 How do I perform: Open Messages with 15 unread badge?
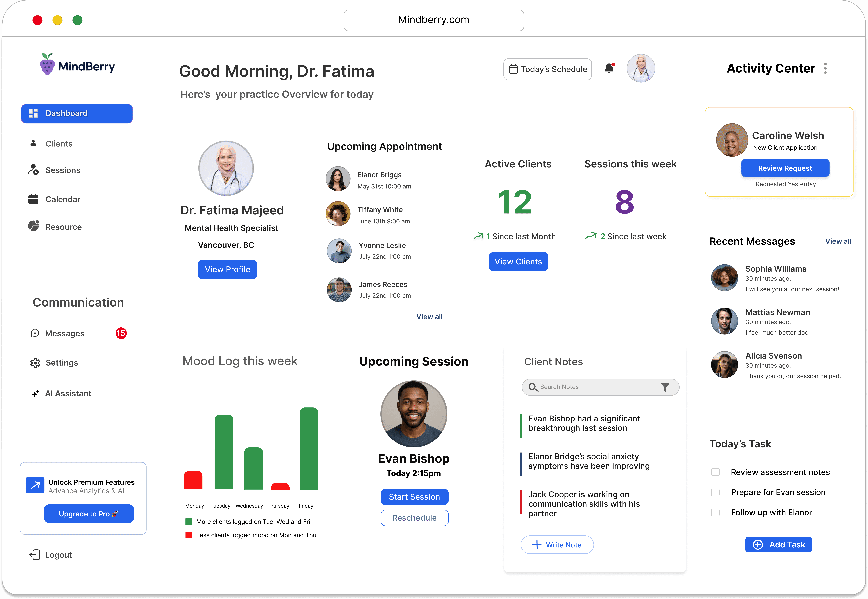click(65, 333)
